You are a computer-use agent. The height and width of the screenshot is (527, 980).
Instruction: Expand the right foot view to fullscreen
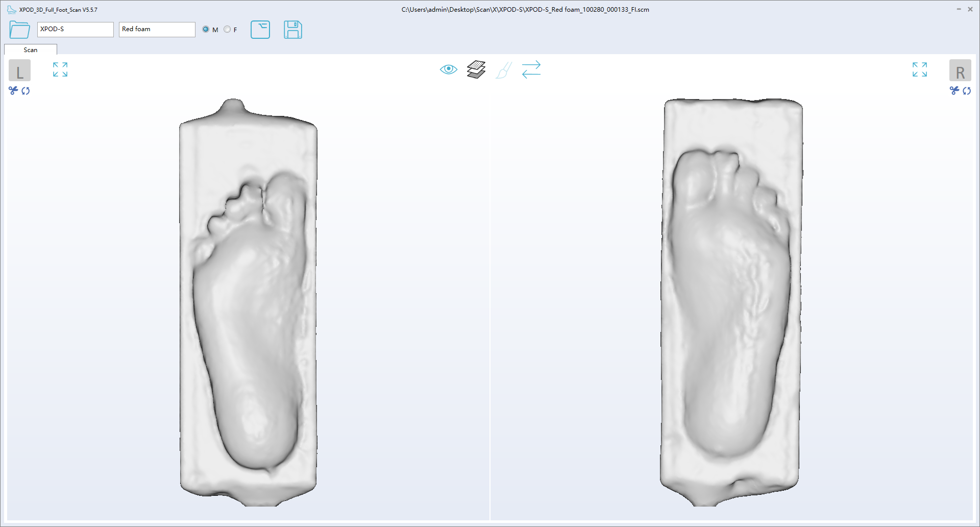pos(919,70)
